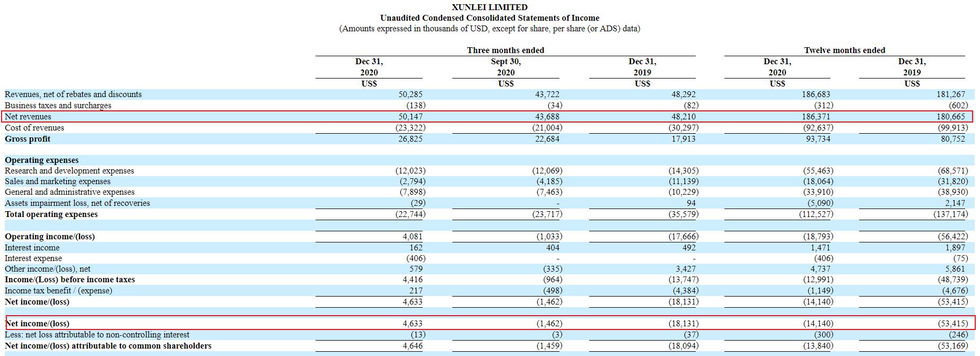The height and width of the screenshot is (356, 980).
Task: Select the impairment recoveries value 2,147
Action: [955, 203]
